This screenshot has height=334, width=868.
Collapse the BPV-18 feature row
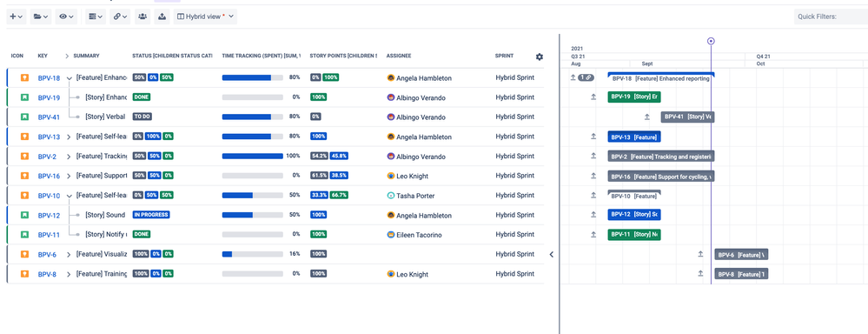tap(70, 78)
